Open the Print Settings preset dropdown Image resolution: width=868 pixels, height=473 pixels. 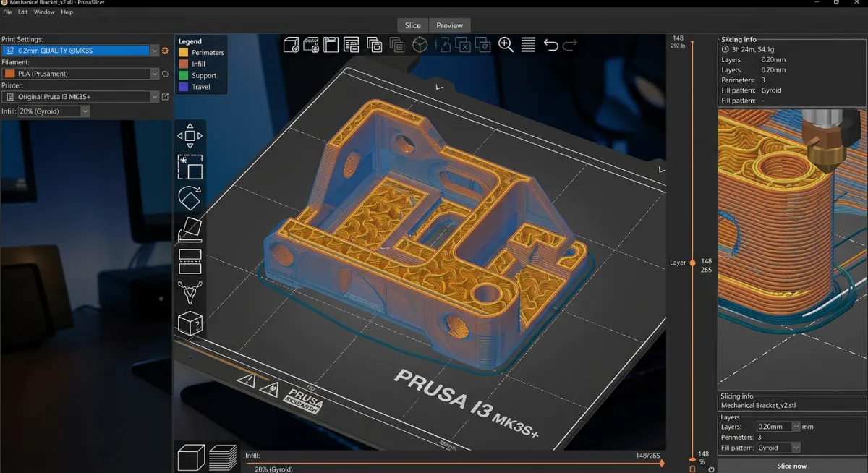(80, 51)
